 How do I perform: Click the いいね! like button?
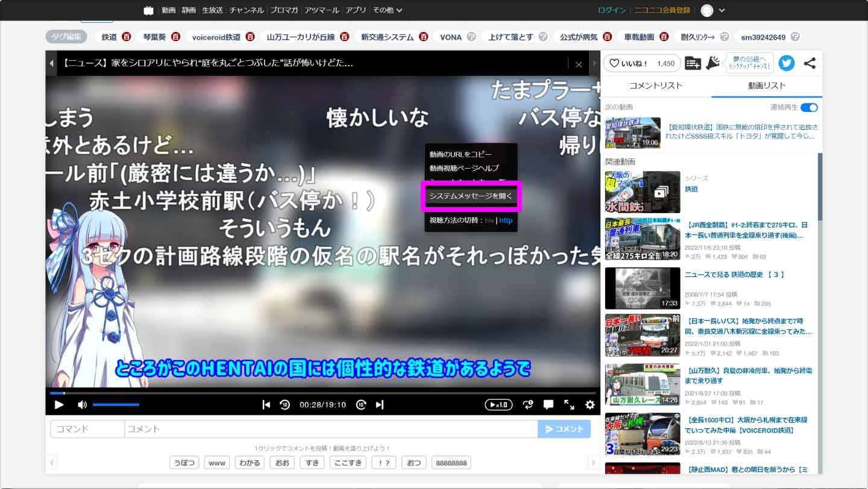641,63
